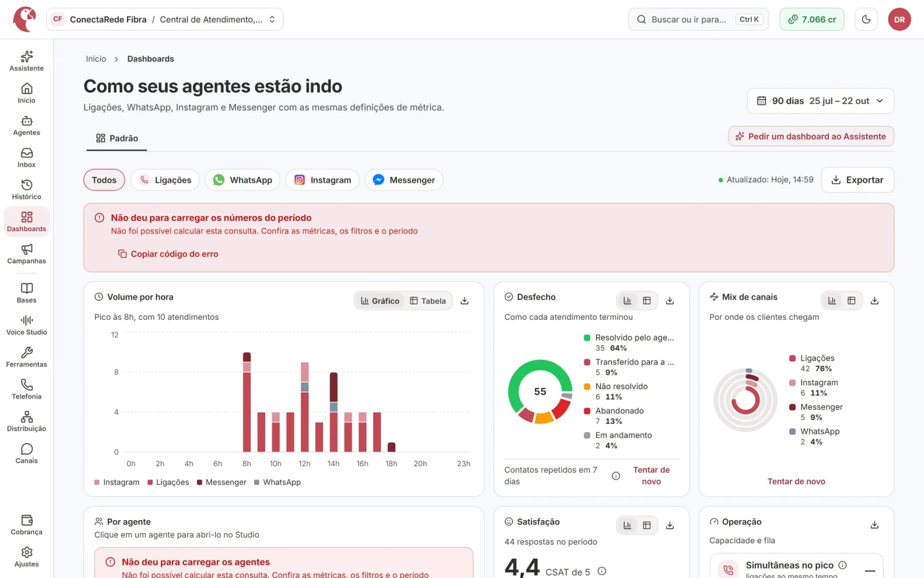Click the Exportar button
924x578 pixels.
858,180
